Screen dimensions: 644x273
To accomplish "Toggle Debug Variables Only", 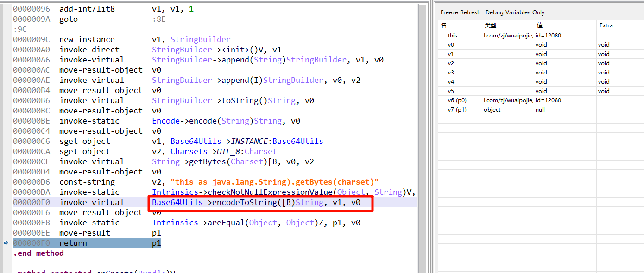I will (x=515, y=12).
